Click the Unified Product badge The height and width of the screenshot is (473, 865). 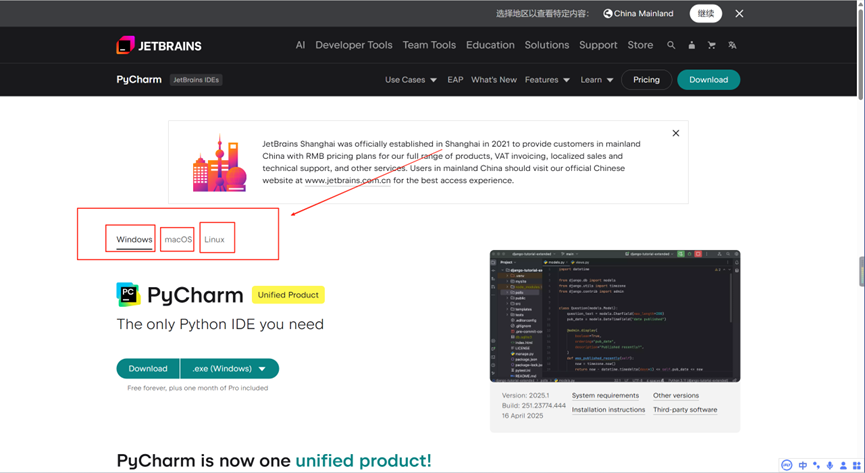coord(288,295)
